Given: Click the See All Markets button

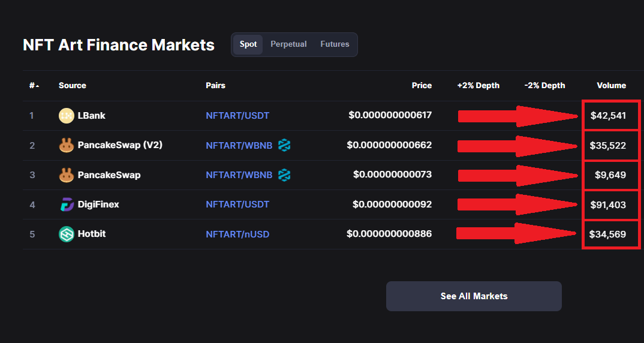Looking at the screenshot, I should pyautogui.click(x=474, y=296).
